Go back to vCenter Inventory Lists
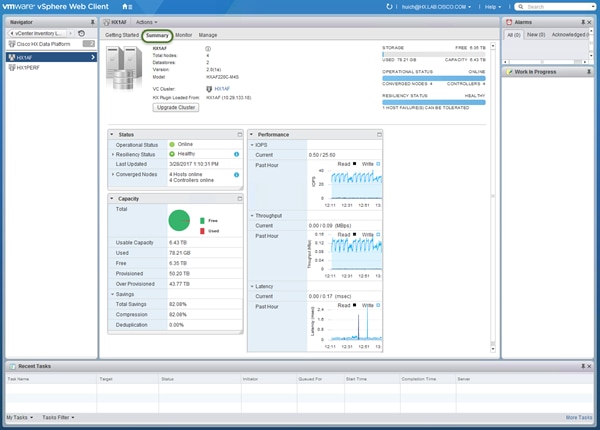Image resolution: width=600 pixels, height=430 pixels. click(x=37, y=33)
